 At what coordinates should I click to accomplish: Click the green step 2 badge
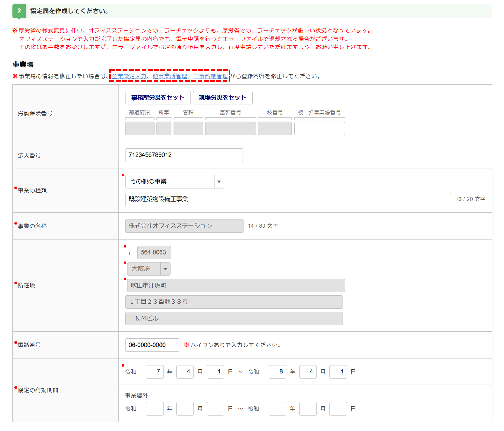pyautogui.click(x=19, y=11)
